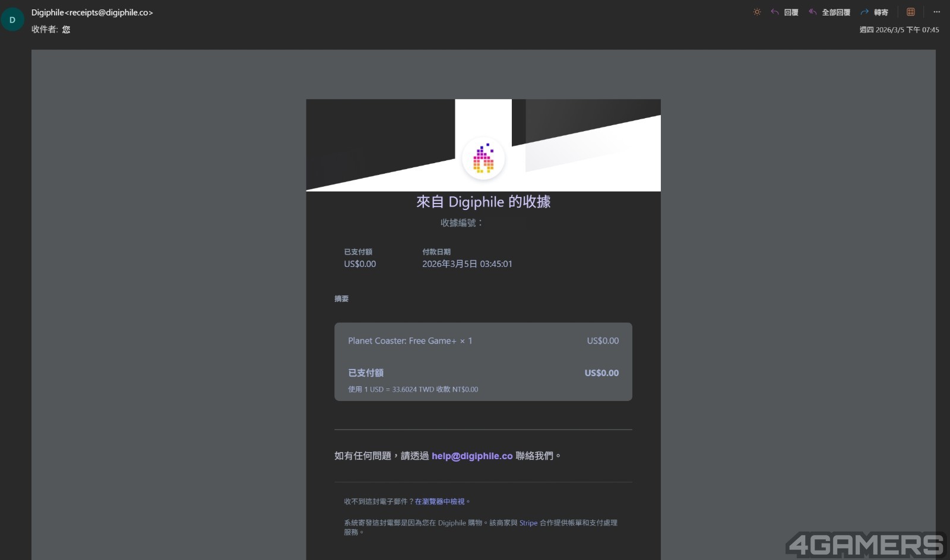Click the 收據編號 receipt number label
950x560 pixels.
click(461, 222)
